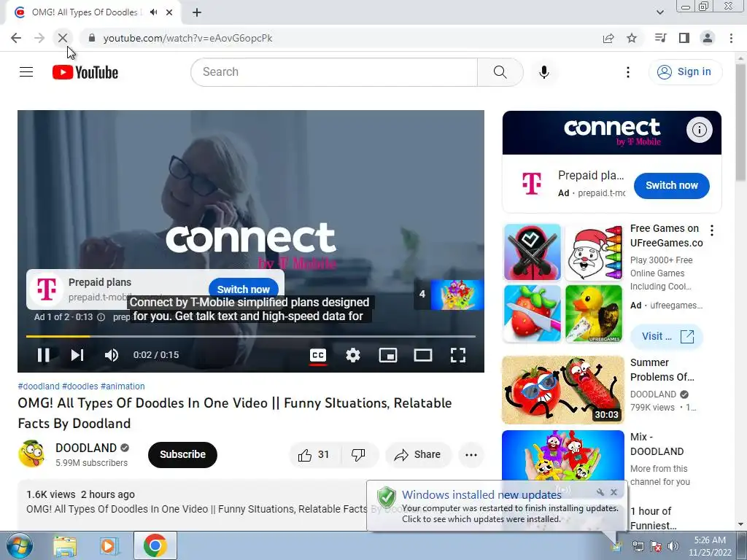Click the Sign in button

[685, 72]
